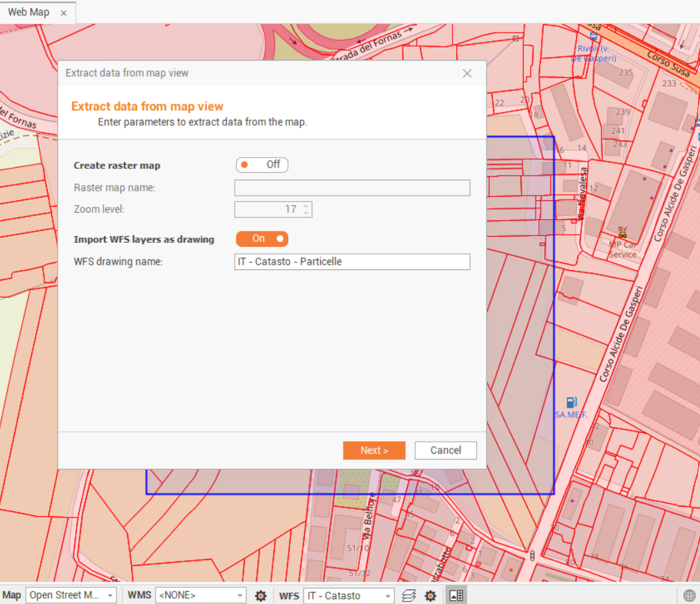Close the Web Map tab
The image size is (700, 604).
point(64,13)
